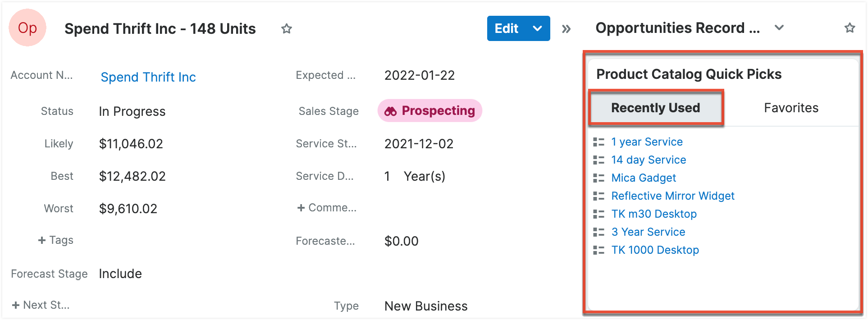Open the Spend Thrift Inc account link
Viewport: 868px width, 320px height.
coord(148,77)
